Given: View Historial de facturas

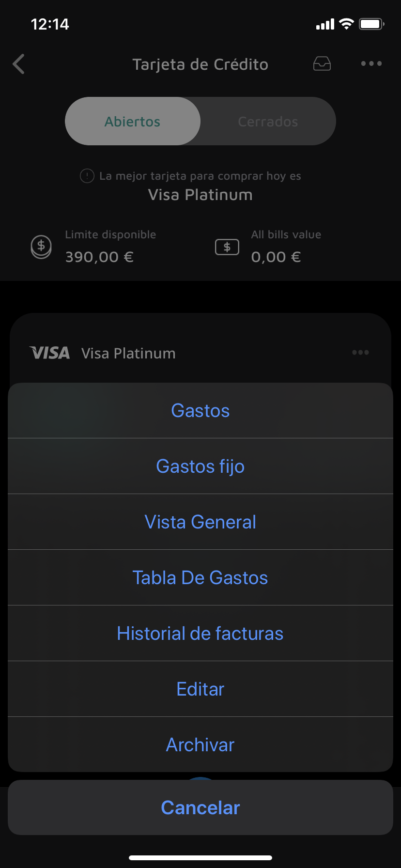Looking at the screenshot, I should pyautogui.click(x=200, y=634).
